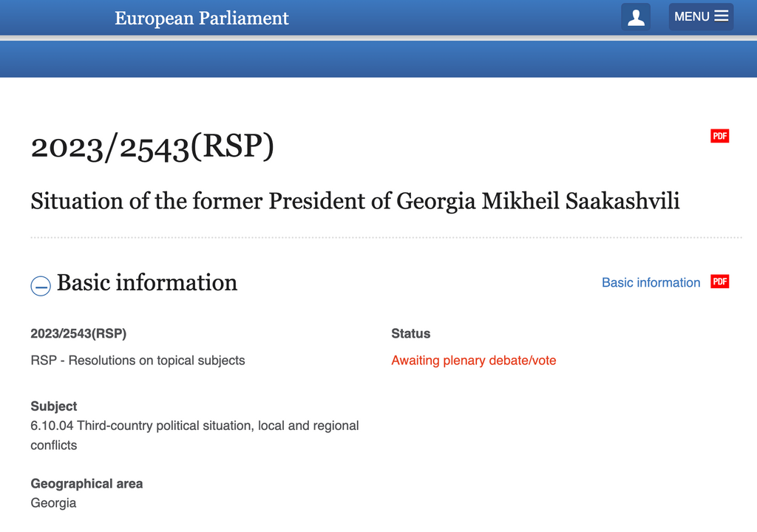Click PDF icon beside Basic information link
The height and width of the screenshot is (532, 757).
(x=719, y=282)
